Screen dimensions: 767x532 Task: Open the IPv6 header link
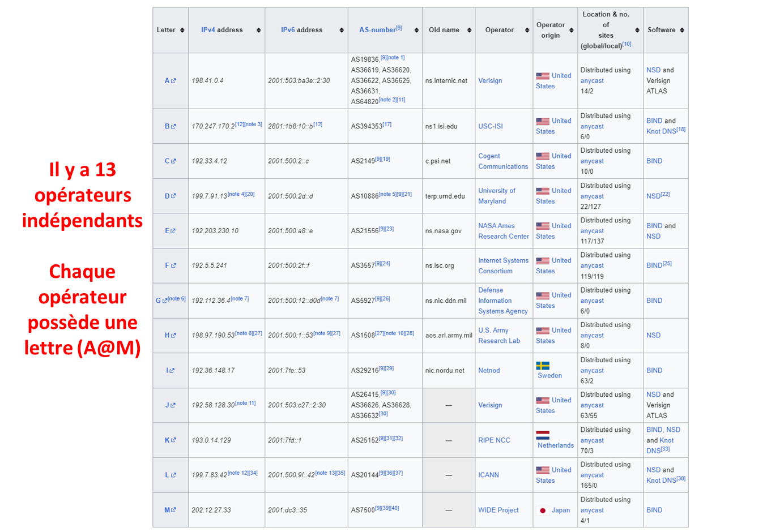tap(288, 30)
